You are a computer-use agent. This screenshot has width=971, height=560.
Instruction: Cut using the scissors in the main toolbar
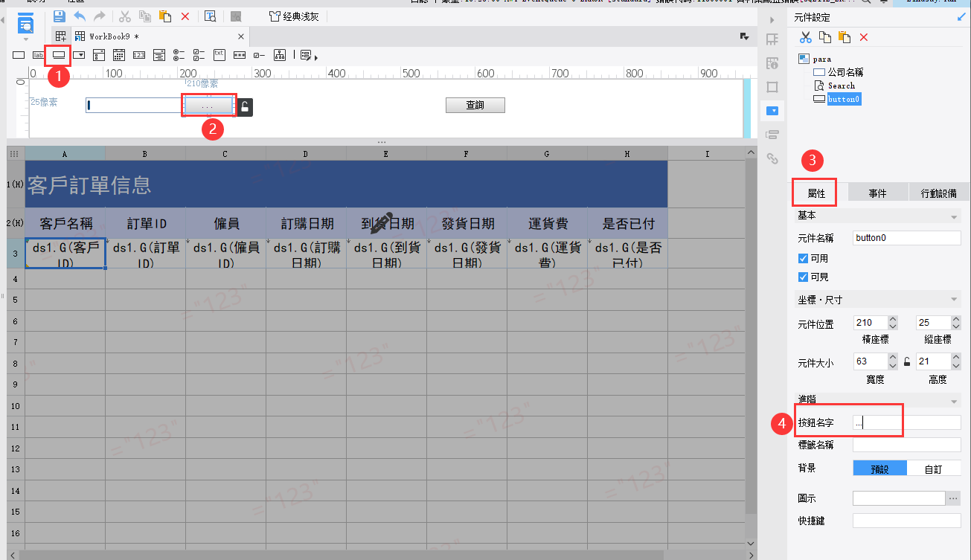pos(125,16)
